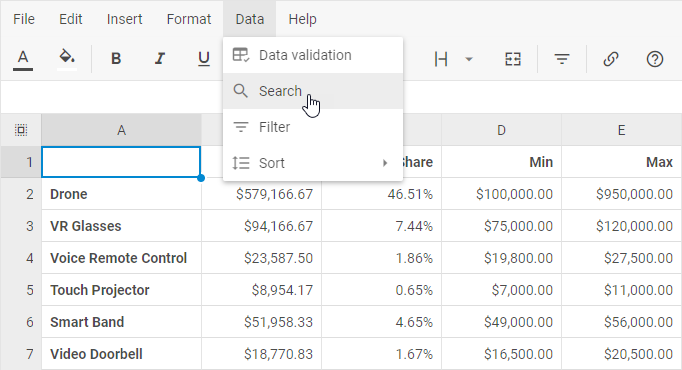
Task: Toggle underline formatting
Action: coord(204,59)
